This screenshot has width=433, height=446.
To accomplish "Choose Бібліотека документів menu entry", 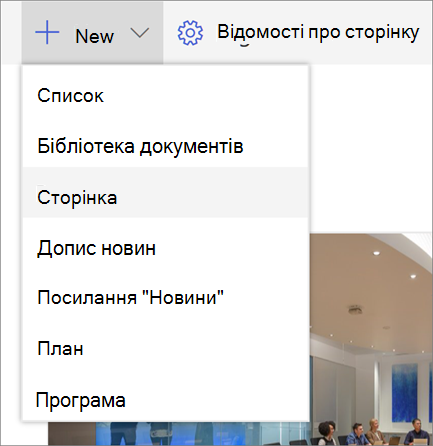I will coord(166,146).
